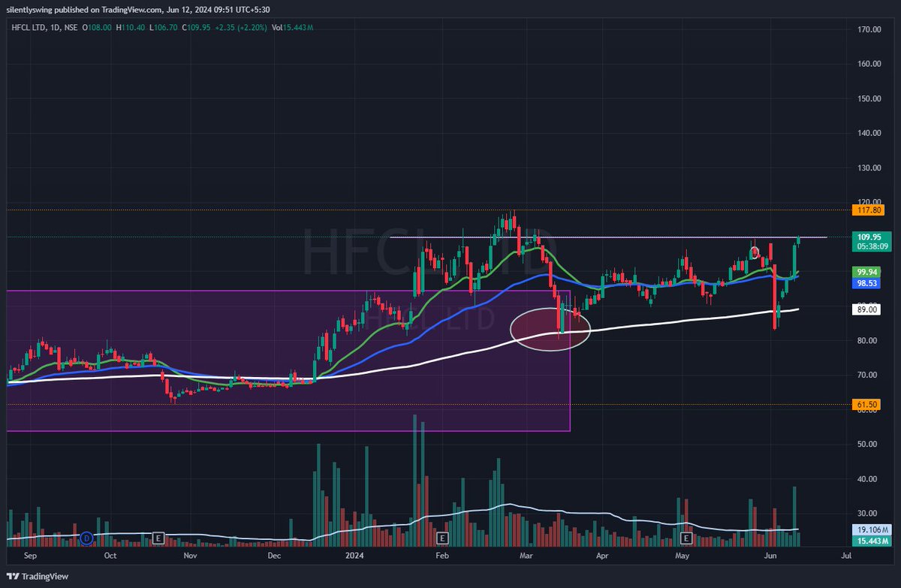Click the Mar label on time axis

[x=527, y=556]
